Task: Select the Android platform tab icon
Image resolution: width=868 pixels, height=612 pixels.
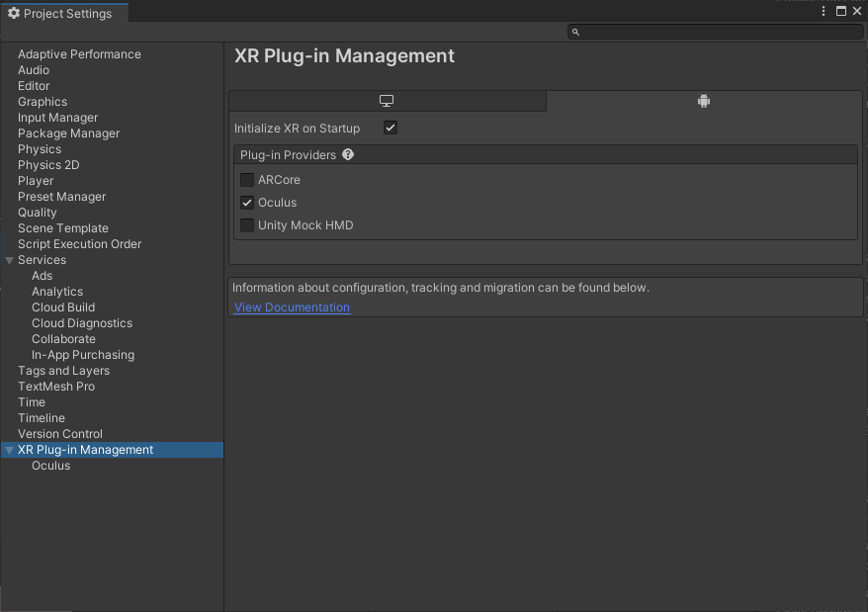Action: (x=704, y=101)
